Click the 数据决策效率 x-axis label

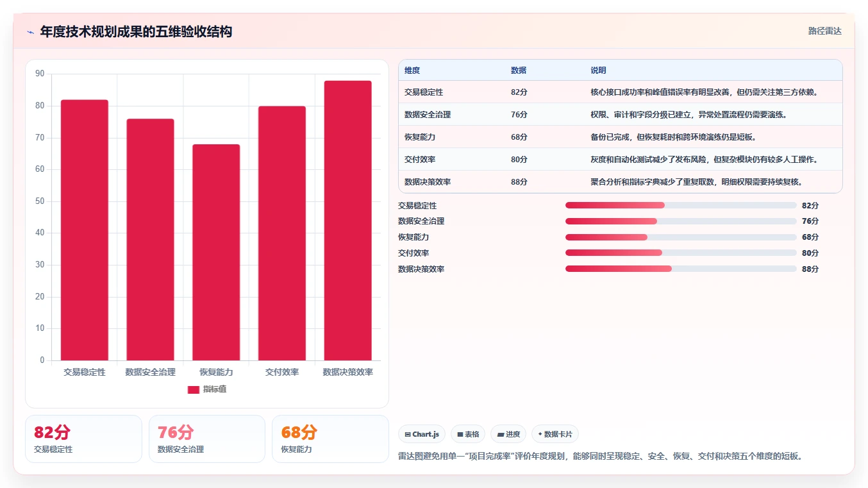pyautogui.click(x=348, y=372)
